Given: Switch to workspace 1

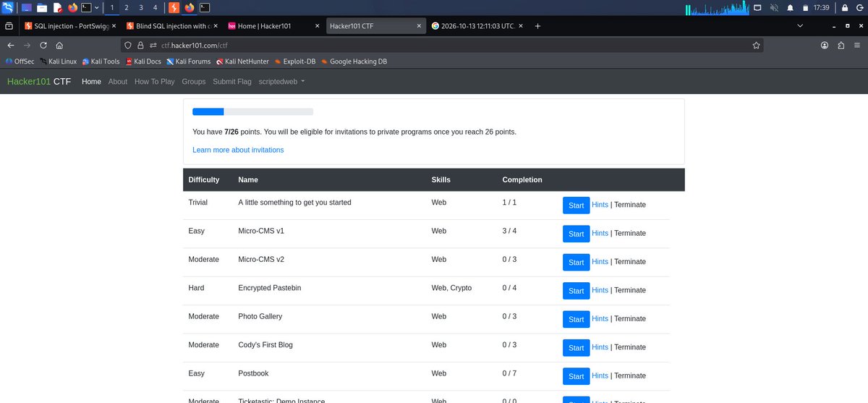Looking at the screenshot, I should click(x=111, y=7).
